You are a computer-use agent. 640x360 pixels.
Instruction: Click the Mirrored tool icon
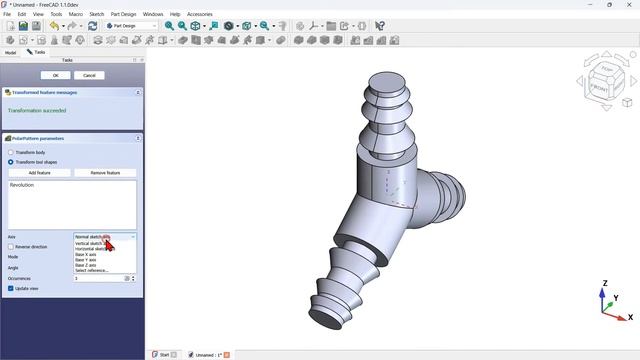355,40
